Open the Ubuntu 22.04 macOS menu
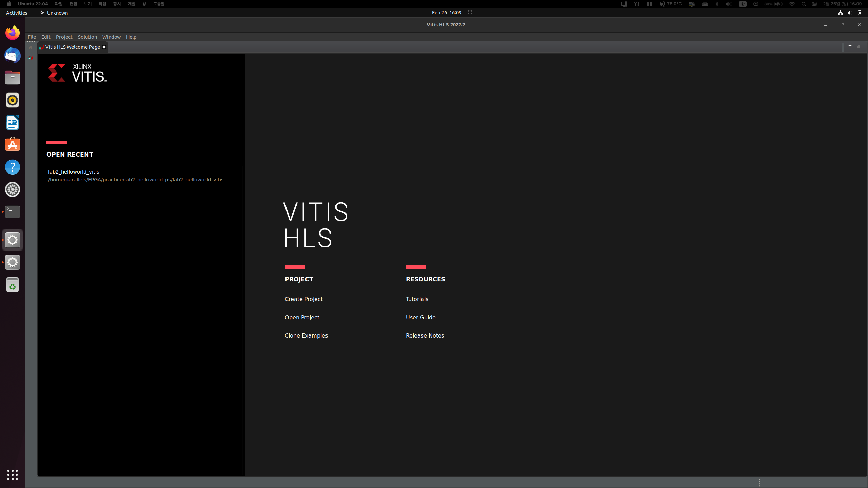Screen dimensions: 868x488 (33, 4)
